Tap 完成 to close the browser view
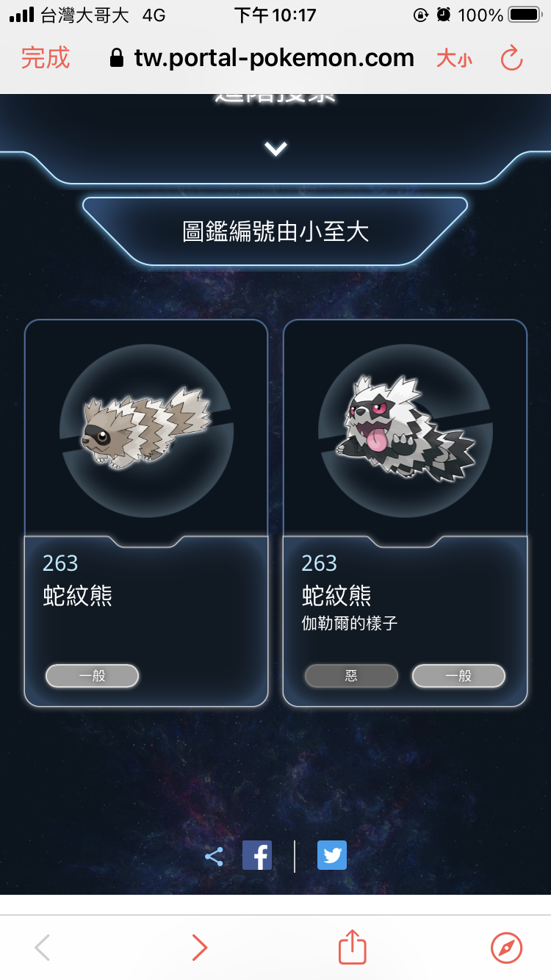This screenshot has width=551, height=980. 46,58
